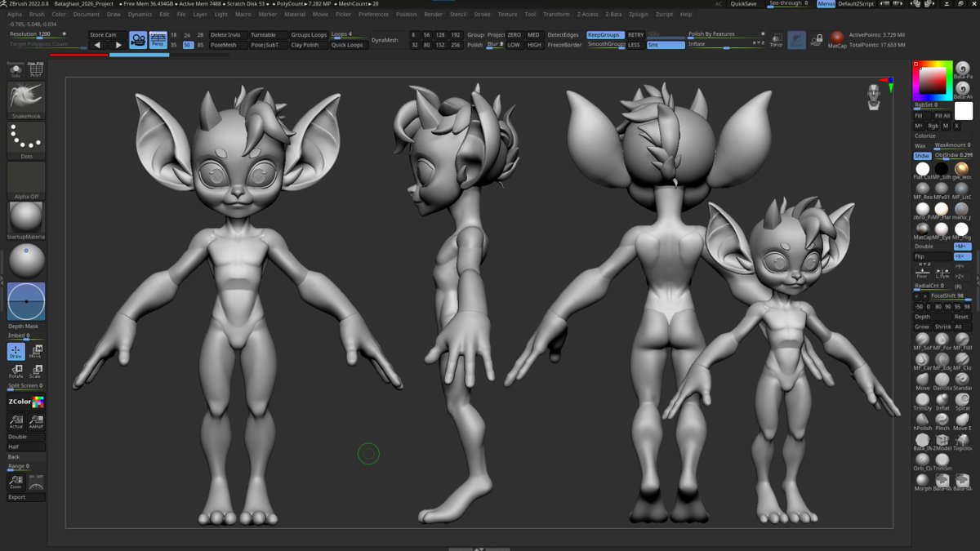Screen dimensions: 980x551
Task: Click the QuickSave button
Action: 743,3
